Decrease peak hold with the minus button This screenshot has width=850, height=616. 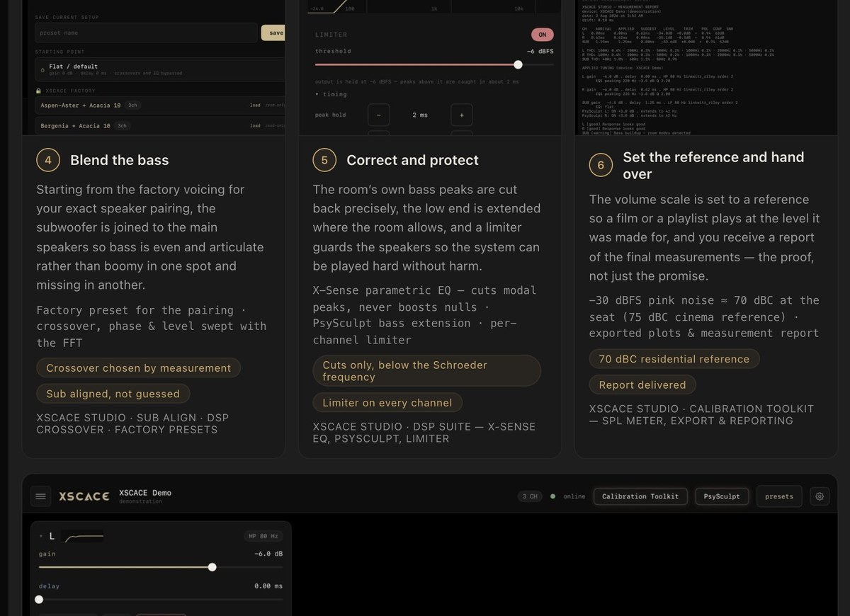point(378,115)
